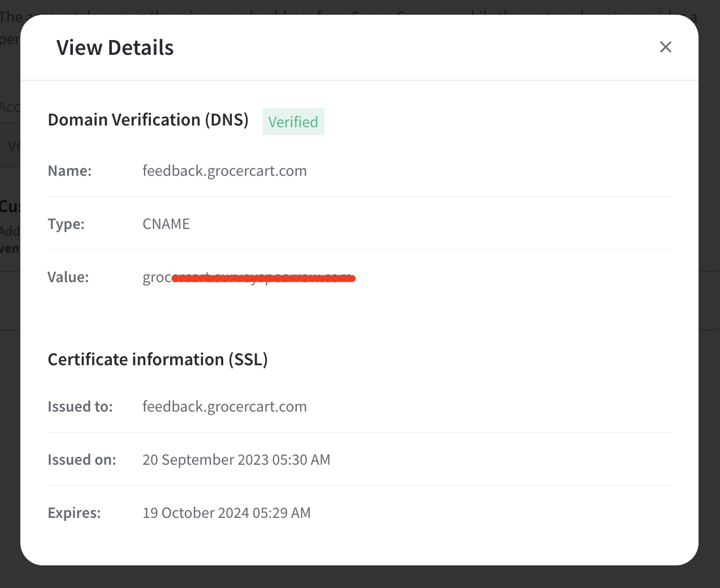Image resolution: width=720 pixels, height=588 pixels.
Task: Select the Issued to domain feedback.grocercart.com
Action: (x=224, y=407)
